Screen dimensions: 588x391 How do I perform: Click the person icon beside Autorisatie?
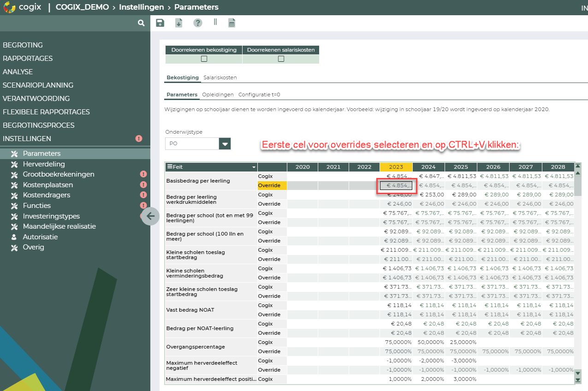[x=14, y=237]
